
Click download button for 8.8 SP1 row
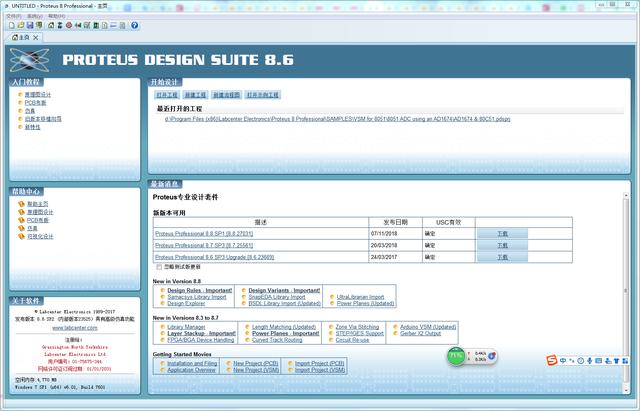click(502, 234)
